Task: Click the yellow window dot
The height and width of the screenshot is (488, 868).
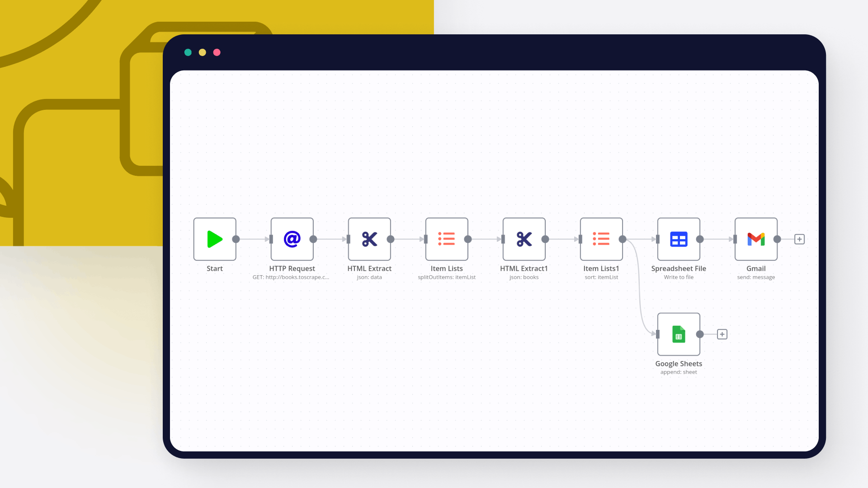Action: click(203, 52)
